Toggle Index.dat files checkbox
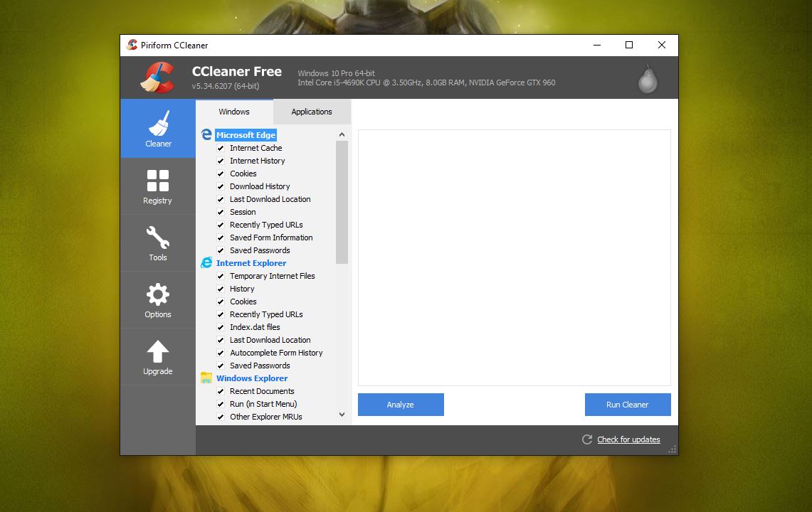This screenshot has height=512, width=812. click(221, 327)
